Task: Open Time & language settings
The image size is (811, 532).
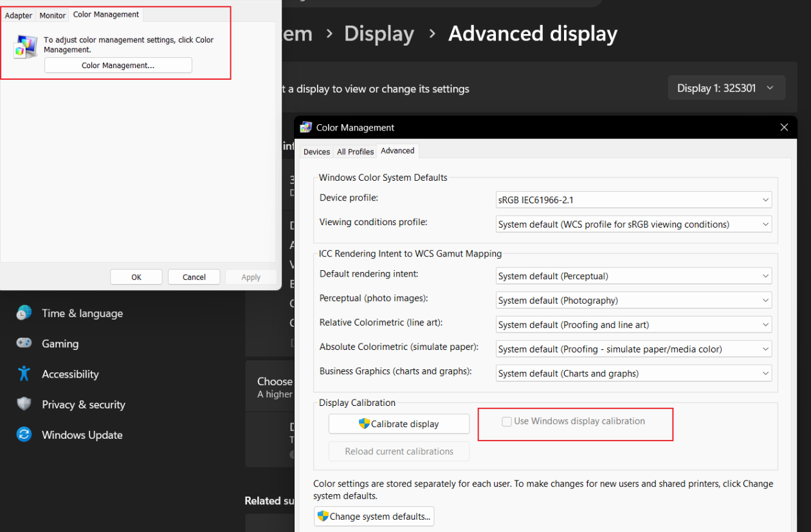Action: point(82,313)
